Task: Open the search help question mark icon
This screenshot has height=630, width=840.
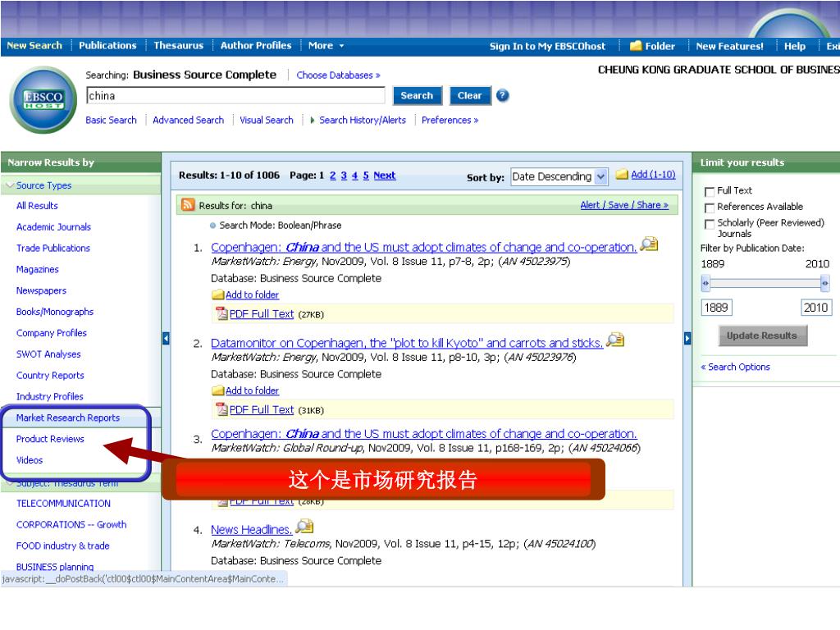Action: 503,95
